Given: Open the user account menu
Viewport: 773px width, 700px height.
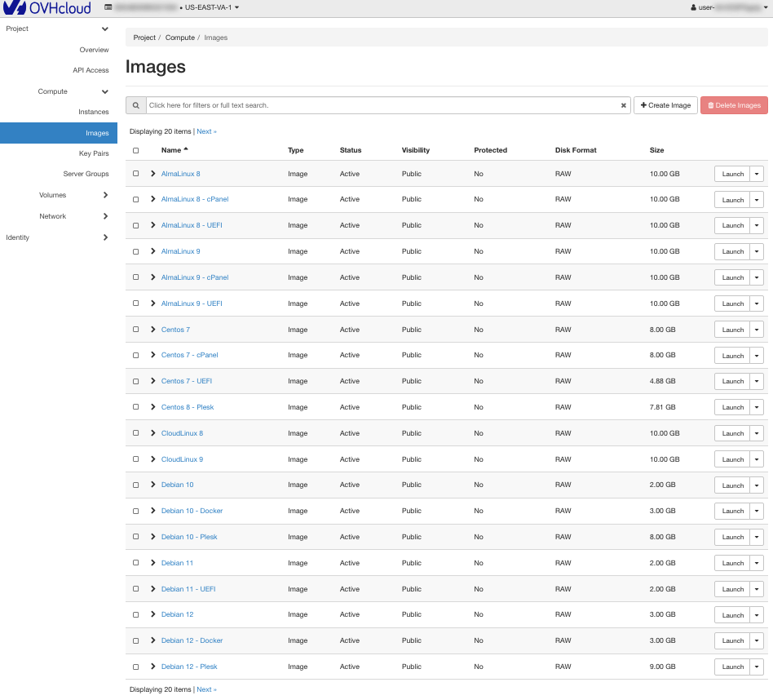Looking at the screenshot, I should tap(730, 7).
